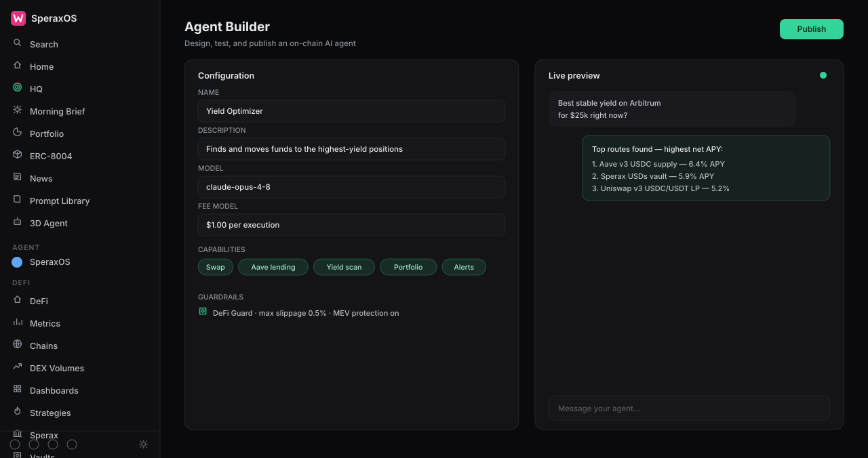The width and height of the screenshot is (868, 458).
Task: Click the 'Aave v3 USDC supply — 6.4% APY' line
Action: click(658, 164)
